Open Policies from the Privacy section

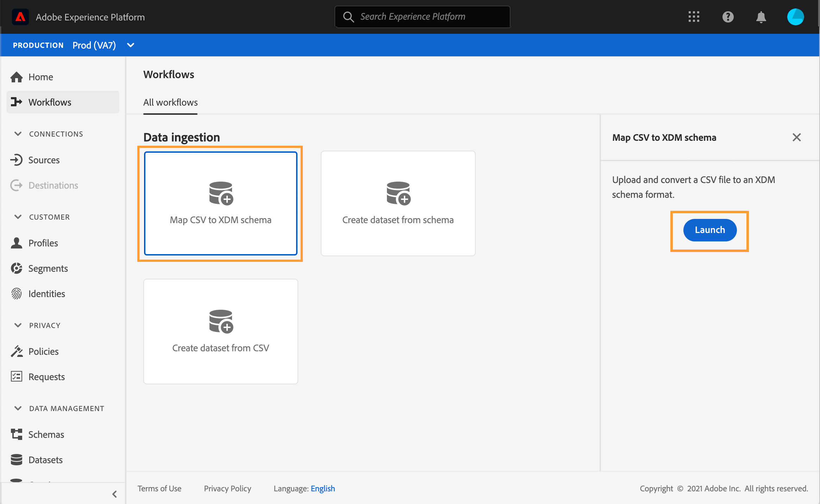[x=43, y=352]
